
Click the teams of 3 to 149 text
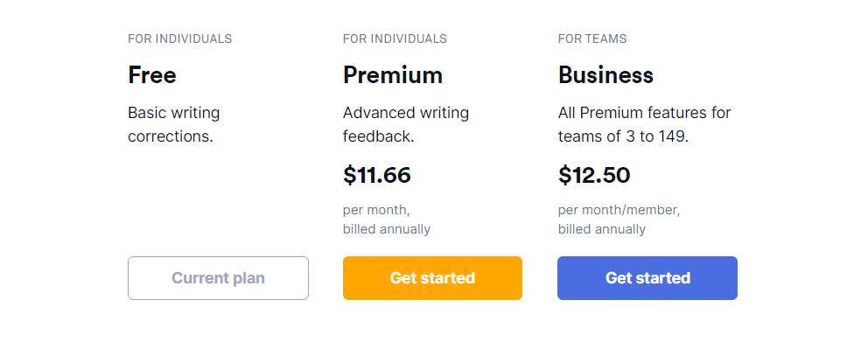pyautogui.click(x=623, y=136)
